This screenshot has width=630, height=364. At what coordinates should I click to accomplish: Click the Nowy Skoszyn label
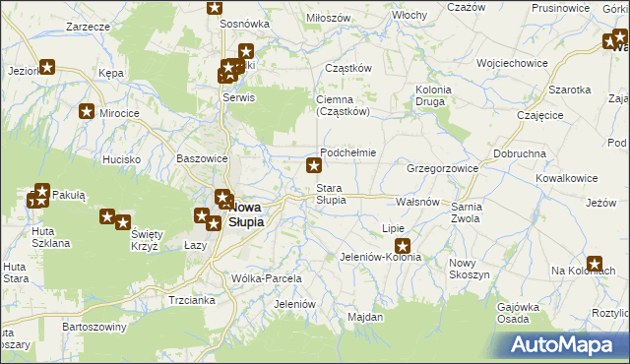coord(470,269)
